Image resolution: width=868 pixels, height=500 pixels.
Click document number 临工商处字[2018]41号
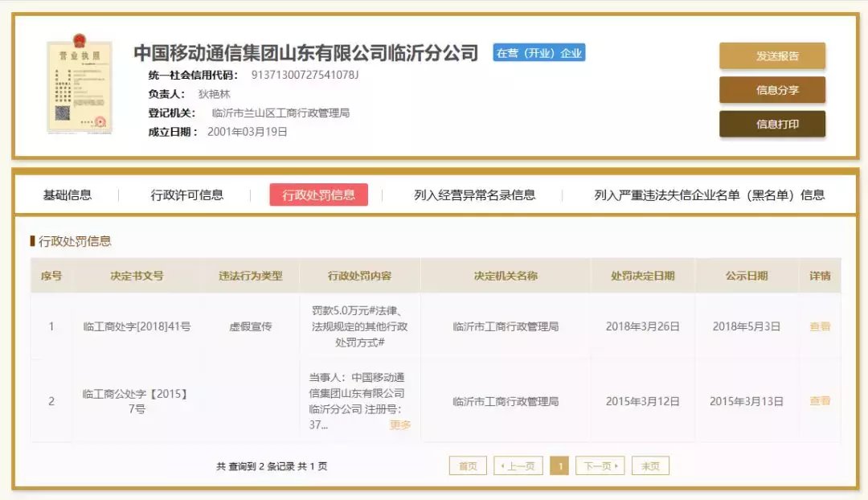137,326
